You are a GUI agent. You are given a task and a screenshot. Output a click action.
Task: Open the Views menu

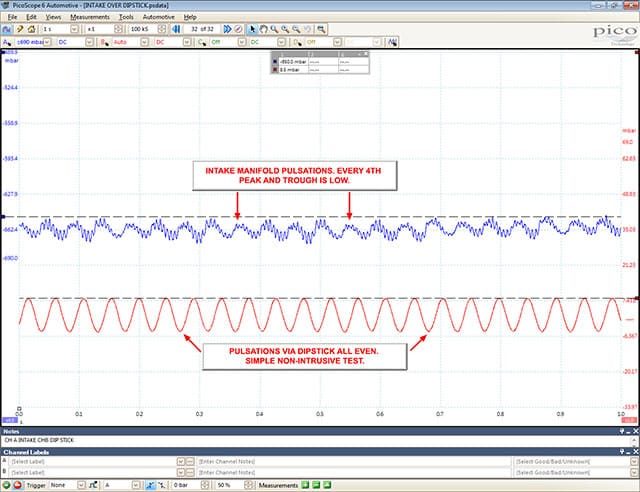pyautogui.click(x=53, y=17)
